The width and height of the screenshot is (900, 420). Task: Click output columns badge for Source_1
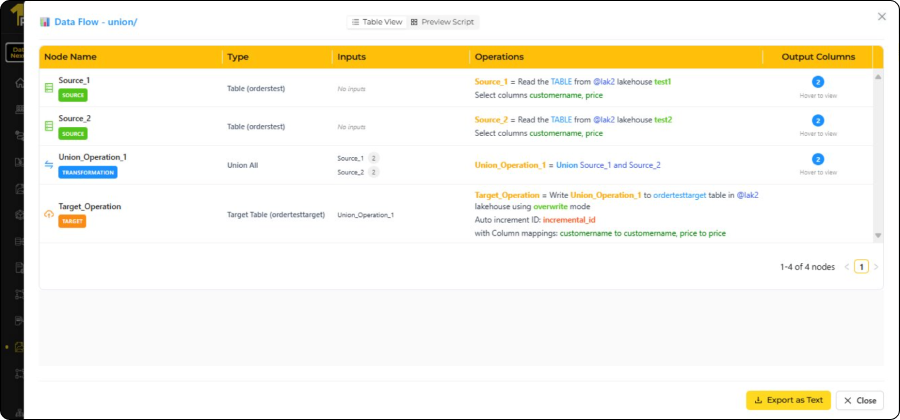pos(818,82)
